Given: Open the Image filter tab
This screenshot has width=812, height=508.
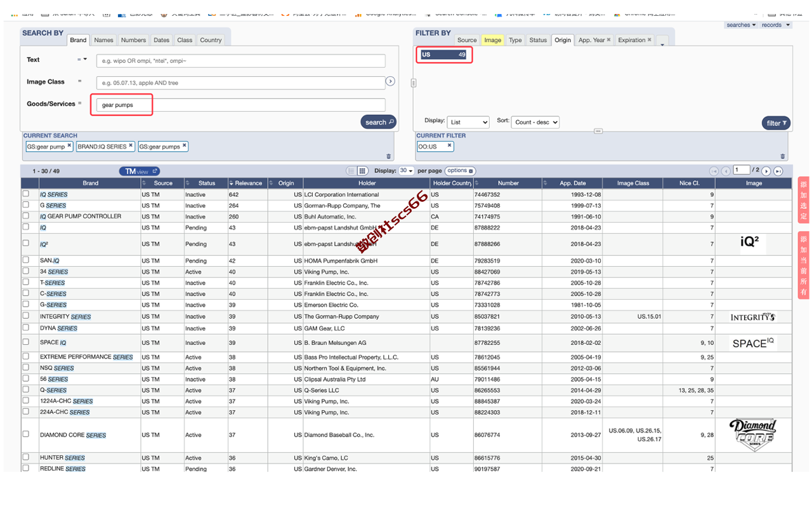Looking at the screenshot, I should [x=493, y=40].
